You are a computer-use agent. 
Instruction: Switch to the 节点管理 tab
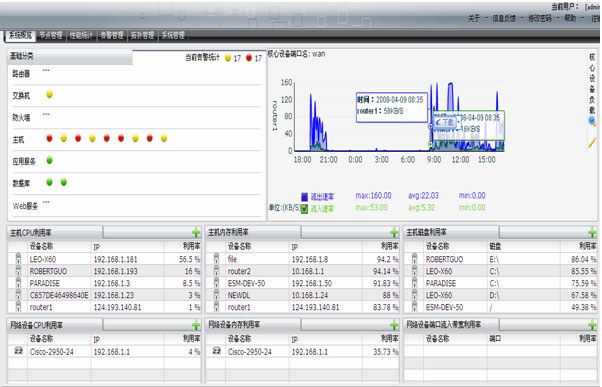51,35
